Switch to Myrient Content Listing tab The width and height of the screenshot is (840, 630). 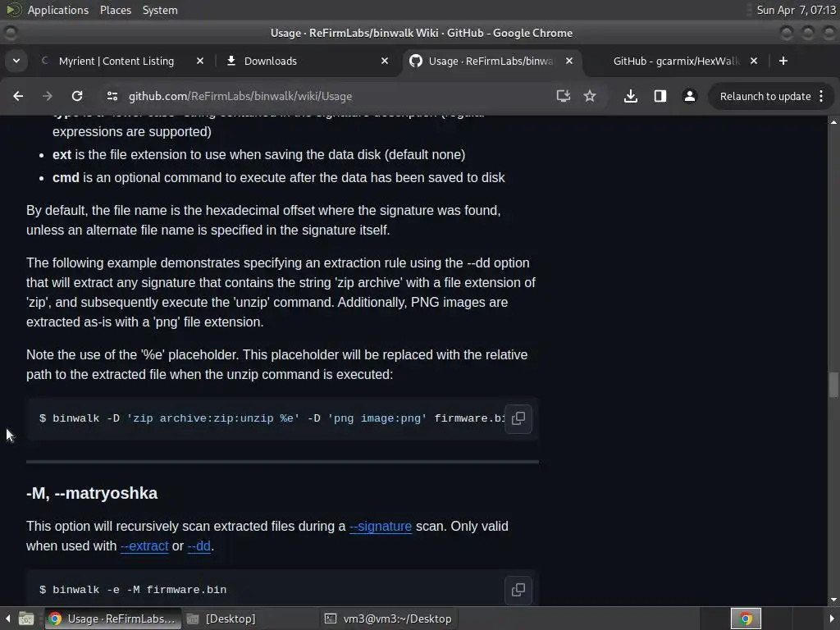[116, 61]
